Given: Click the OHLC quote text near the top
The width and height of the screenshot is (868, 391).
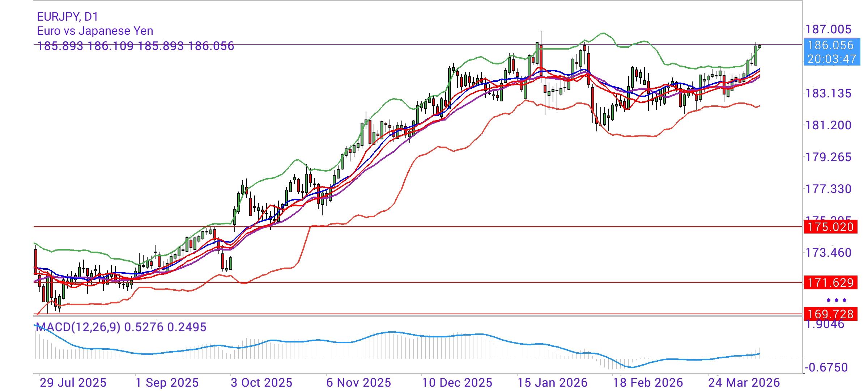Looking at the screenshot, I should coord(134,46).
